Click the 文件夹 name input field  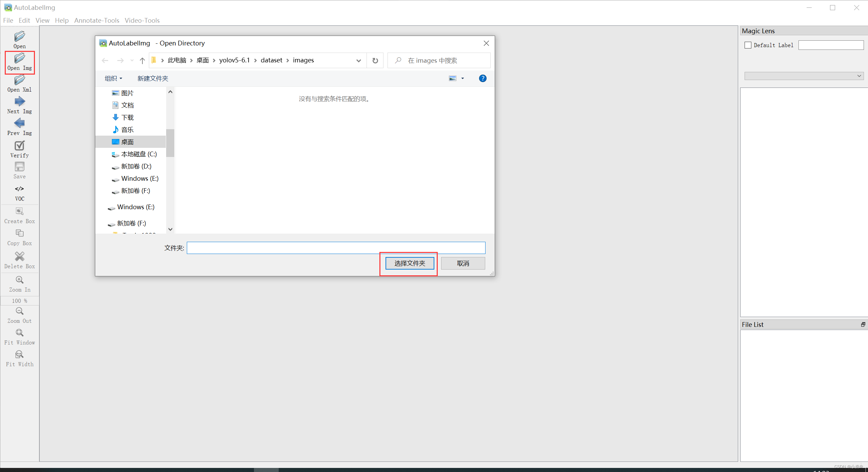336,248
